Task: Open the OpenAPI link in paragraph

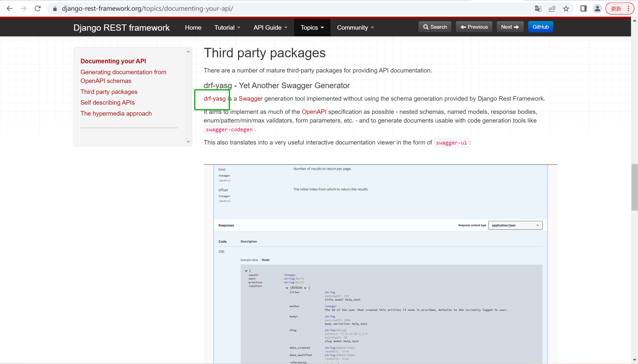Action: (x=314, y=112)
